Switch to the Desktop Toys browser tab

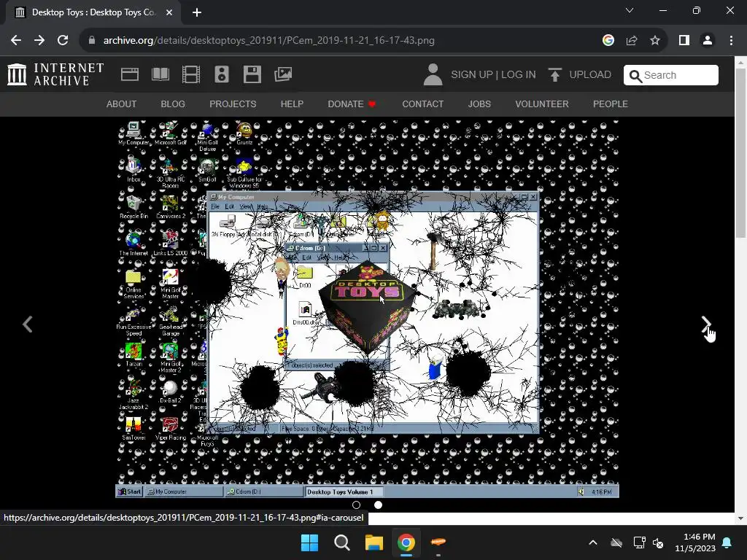pos(90,12)
